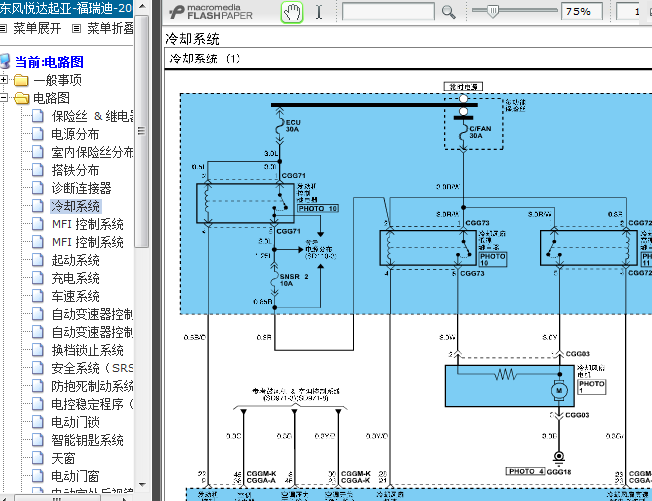Click the SNSR 2 10A fuse label
Image resolution: width=652 pixels, height=501 pixels.
point(294,280)
